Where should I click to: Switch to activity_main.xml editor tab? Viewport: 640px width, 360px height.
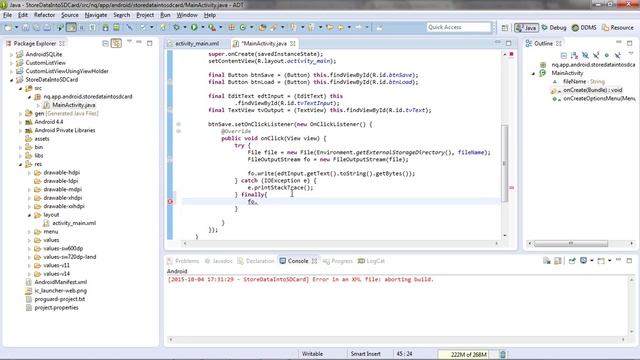pyautogui.click(x=197, y=43)
